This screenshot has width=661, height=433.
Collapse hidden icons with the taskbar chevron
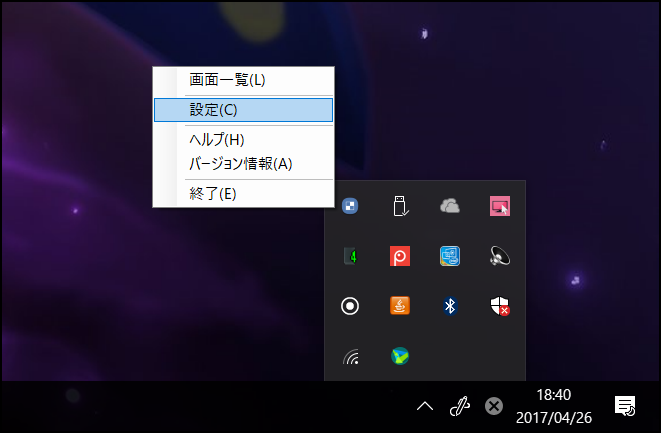425,406
